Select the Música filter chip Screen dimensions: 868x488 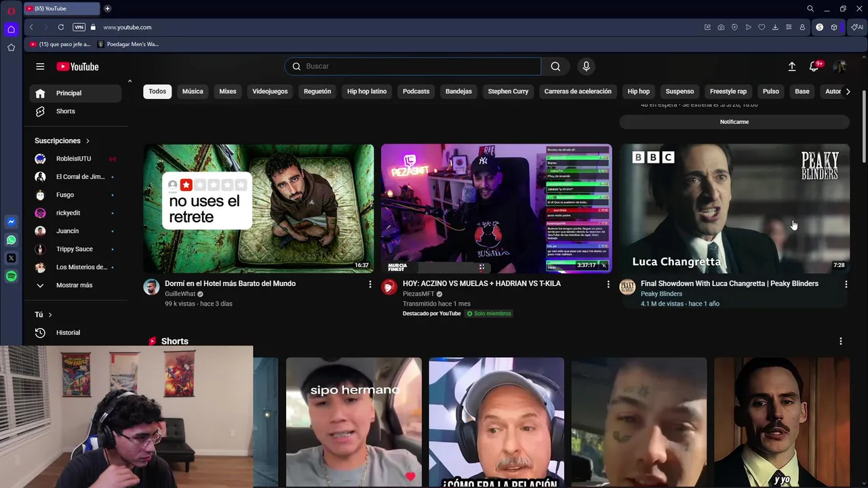[x=193, y=91]
